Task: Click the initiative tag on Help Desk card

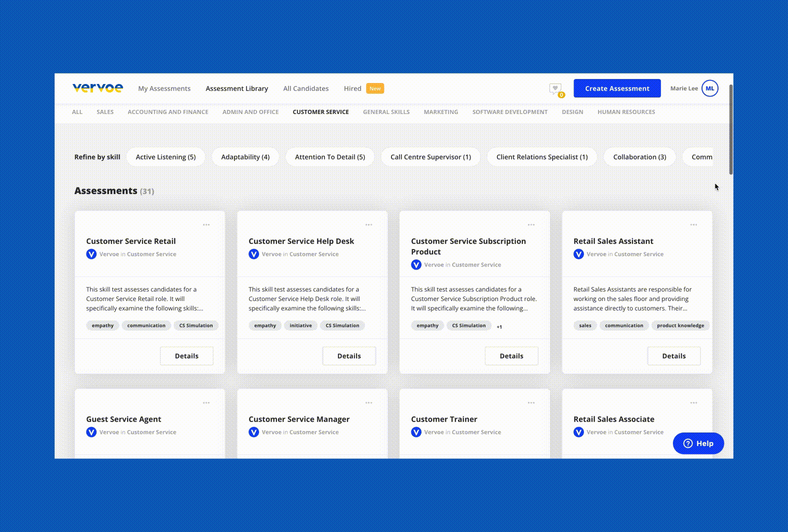Action: pyautogui.click(x=300, y=325)
